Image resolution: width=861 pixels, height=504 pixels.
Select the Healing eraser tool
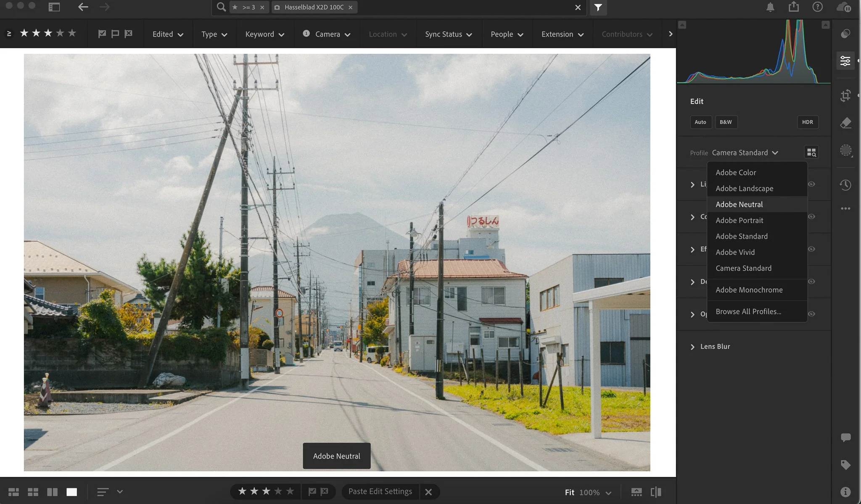[845, 123]
